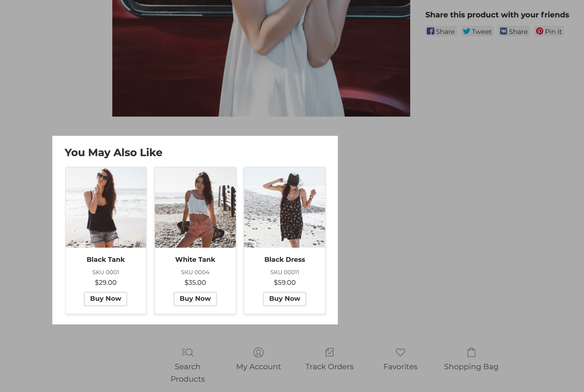
Task: Open the Shopping Bag icon
Action: [471, 352]
